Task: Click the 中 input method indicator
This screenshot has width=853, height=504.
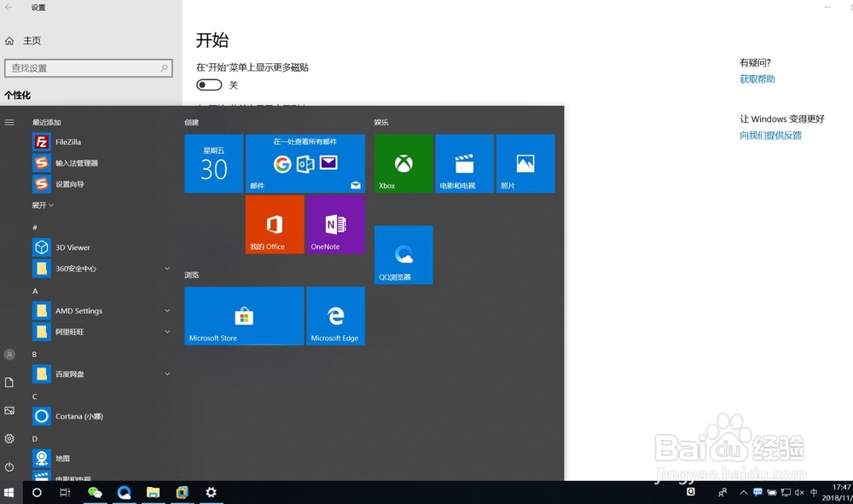Action: click(814, 493)
